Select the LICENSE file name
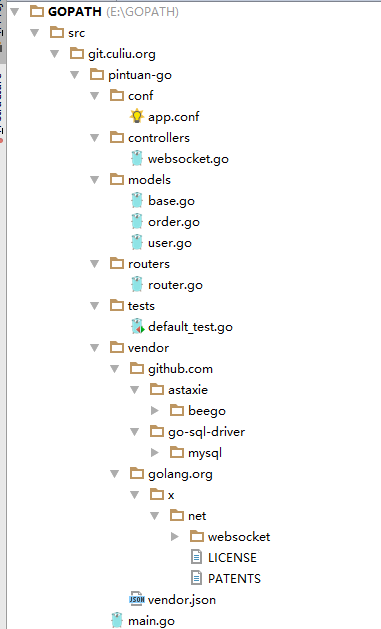The image size is (381, 629). coord(232,558)
